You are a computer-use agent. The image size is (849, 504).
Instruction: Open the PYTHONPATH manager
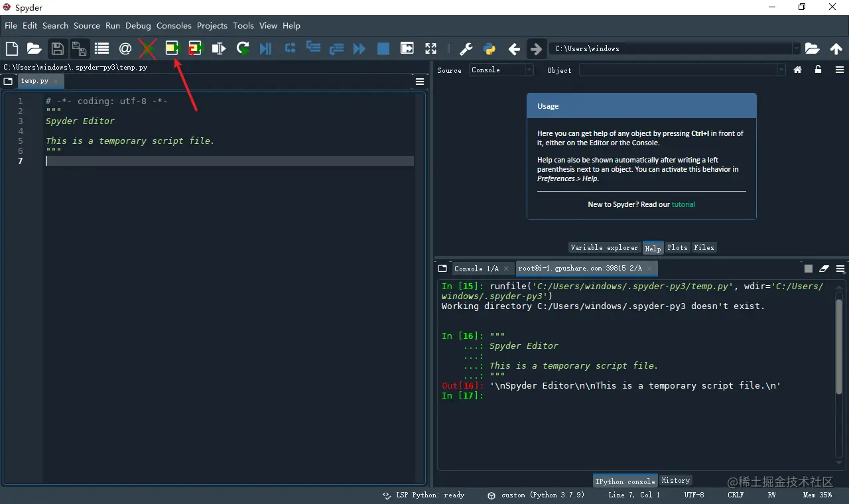coord(490,48)
